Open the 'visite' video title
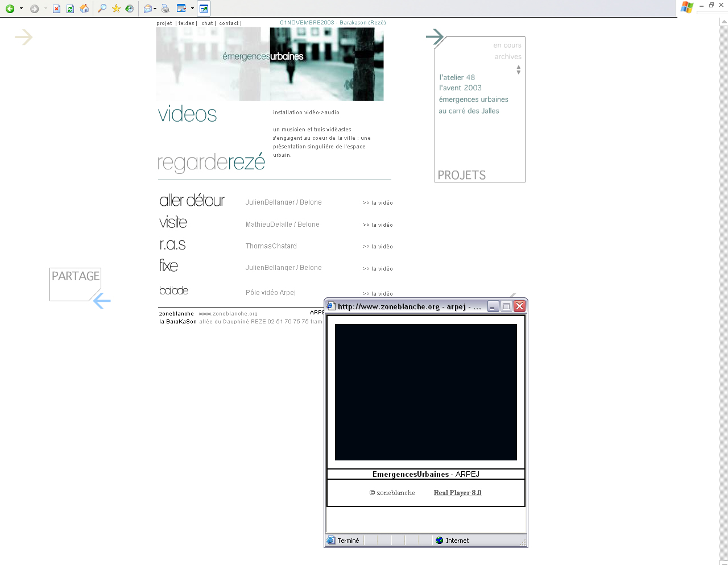Viewport: 728px width, 565px height. coord(173,222)
